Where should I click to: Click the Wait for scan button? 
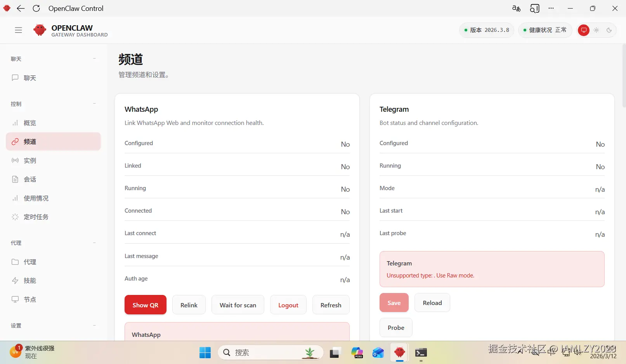pyautogui.click(x=238, y=305)
